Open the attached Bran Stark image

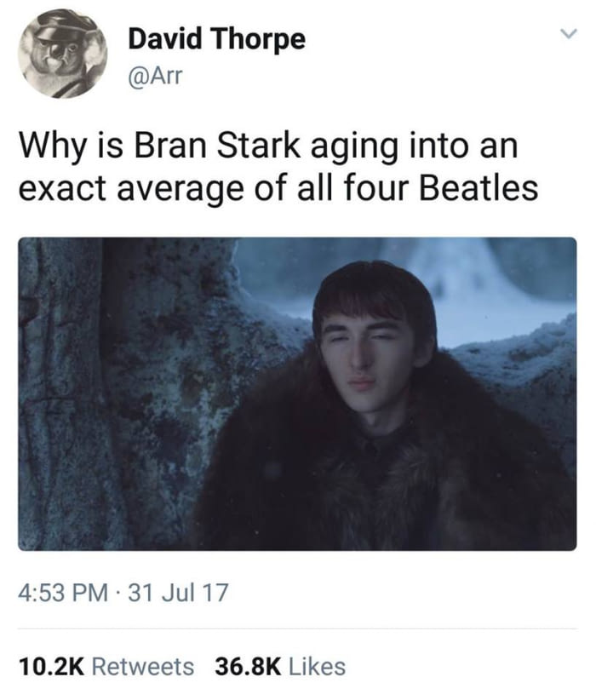(297, 393)
